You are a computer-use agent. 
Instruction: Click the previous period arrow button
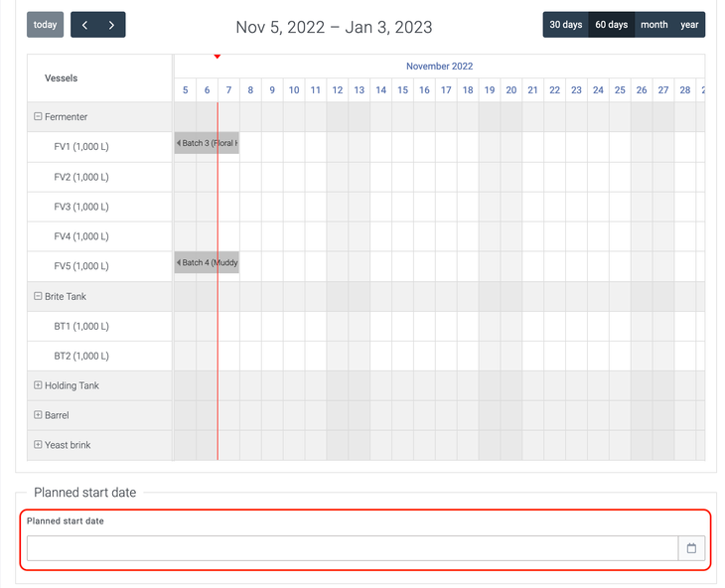pos(84,25)
